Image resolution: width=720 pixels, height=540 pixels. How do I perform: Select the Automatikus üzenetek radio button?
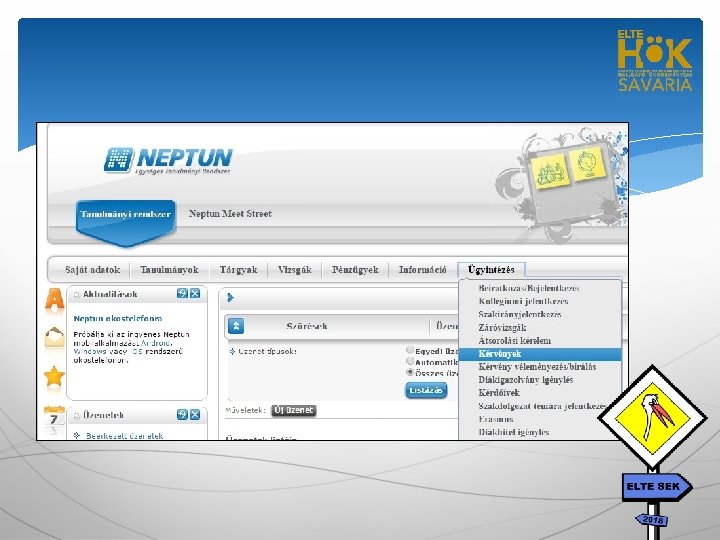tap(410, 361)
